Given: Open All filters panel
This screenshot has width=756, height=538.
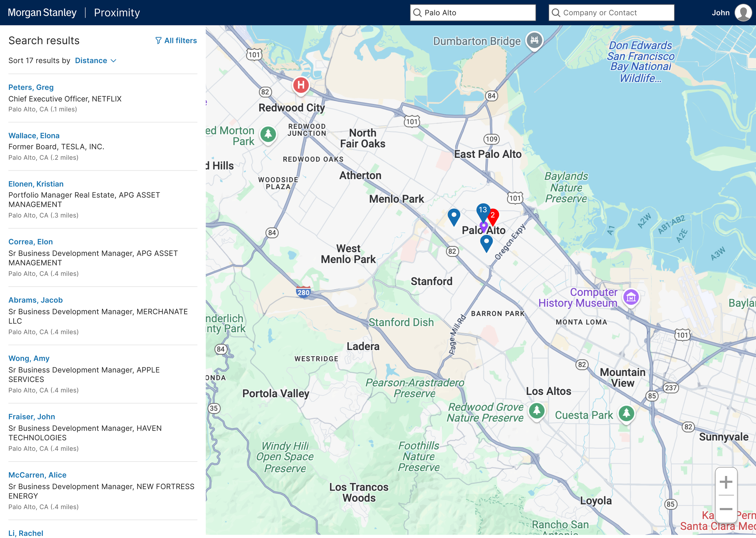Looking at the screenshot, I should tap(176, 41).
